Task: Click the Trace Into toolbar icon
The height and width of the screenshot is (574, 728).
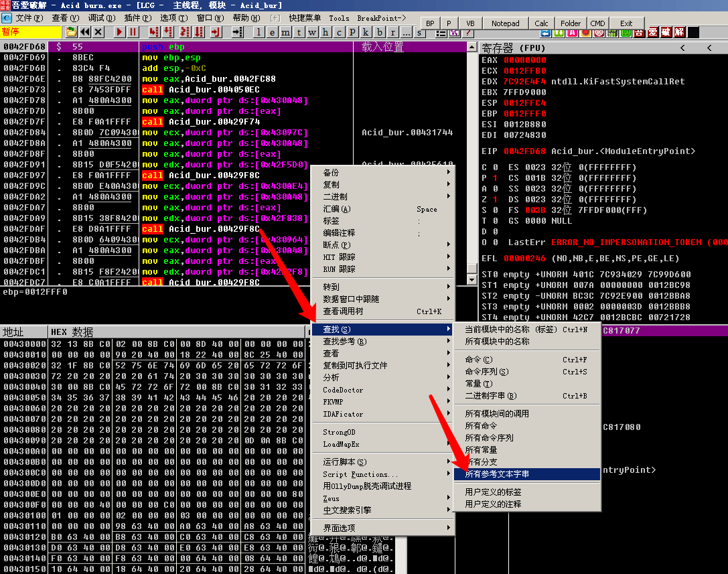Action: click(x=186, y=32)
